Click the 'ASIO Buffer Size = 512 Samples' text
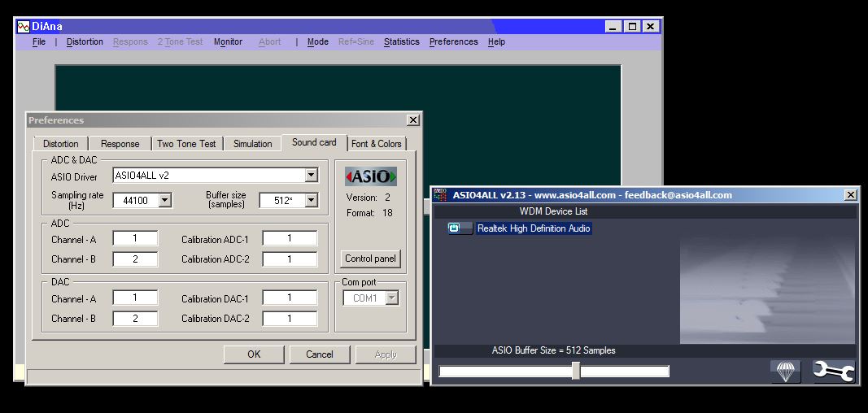The width and height of the screenshot is (868, 413). [553, 350]
